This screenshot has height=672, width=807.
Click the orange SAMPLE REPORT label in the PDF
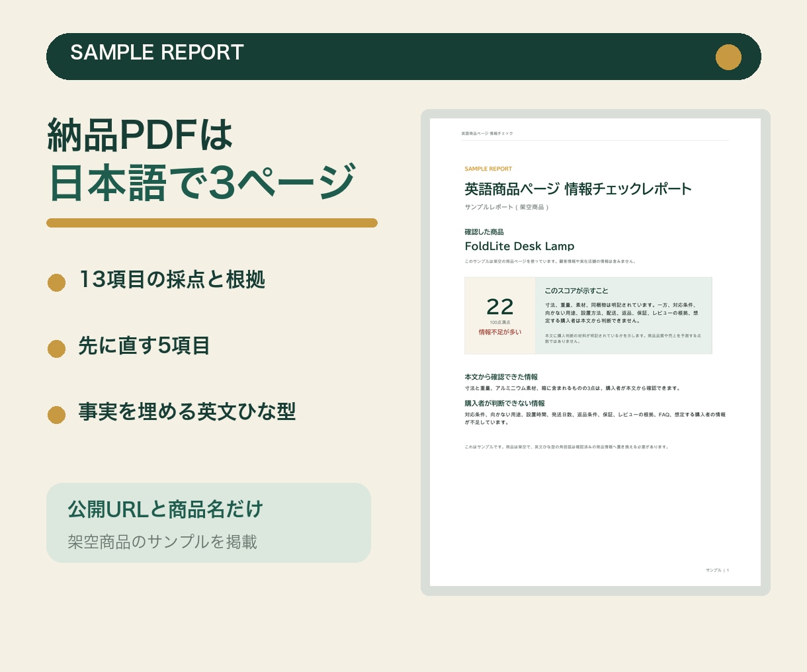click(488, 169)
